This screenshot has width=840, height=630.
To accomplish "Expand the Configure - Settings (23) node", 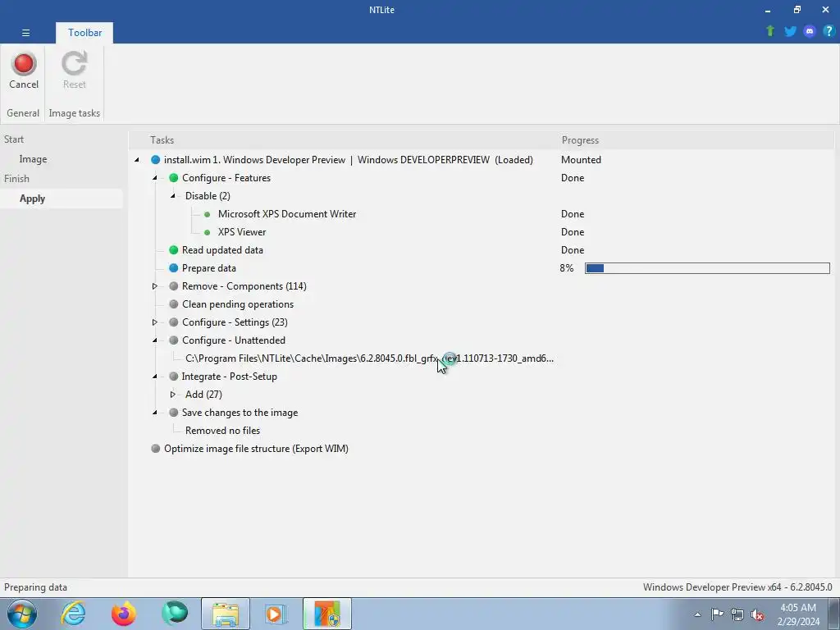I will pyautogui.click(x=155, y=322).
